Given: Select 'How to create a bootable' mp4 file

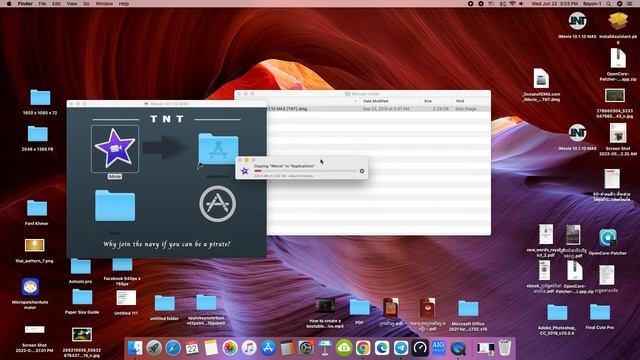Looking at the screenshot, I should click(x=325, y=306).
